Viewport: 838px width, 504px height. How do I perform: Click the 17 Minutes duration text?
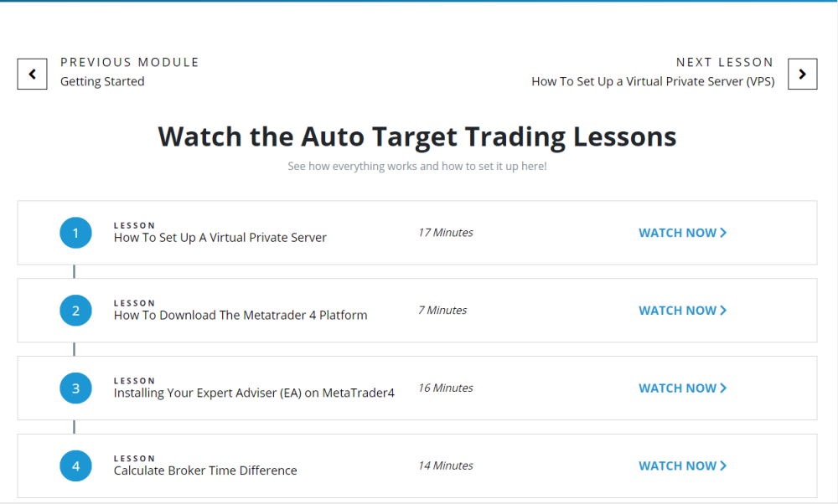[x=446, y=233]
